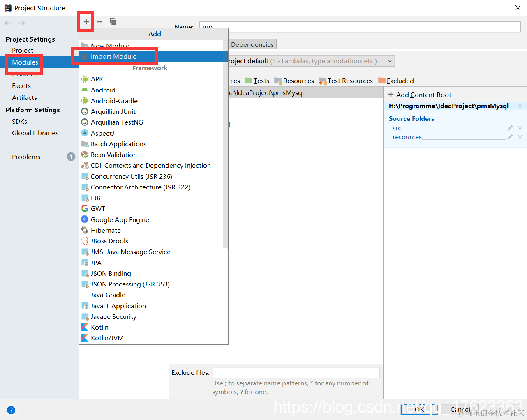Viewport: 527px width, 420px height.
Task: Click the Cancel button
Action: click(x=460, y=409)
